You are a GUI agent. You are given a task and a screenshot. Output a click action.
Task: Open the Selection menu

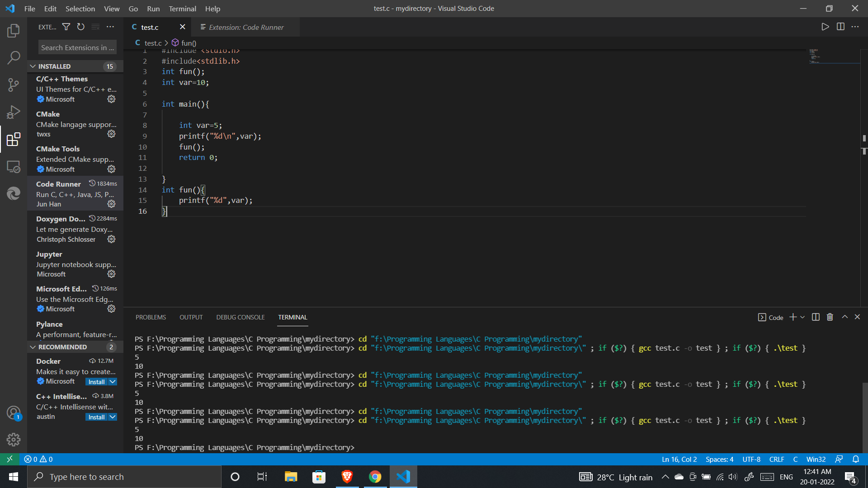[x=80, y=9]
